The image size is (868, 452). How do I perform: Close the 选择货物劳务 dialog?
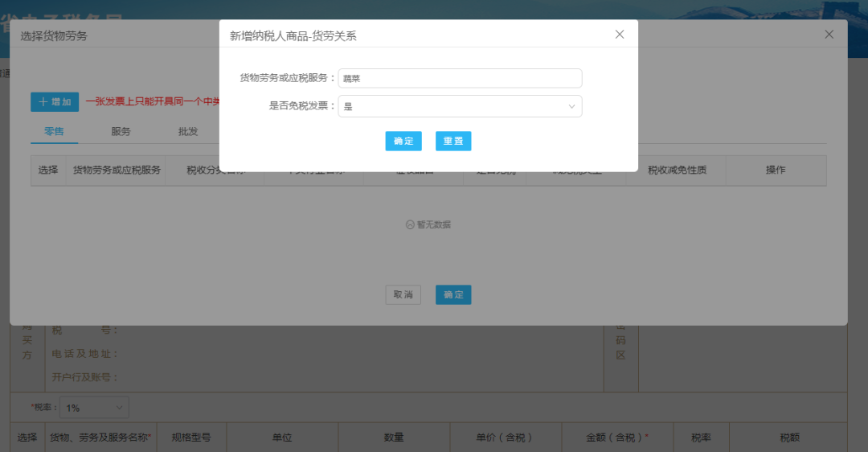click(829, 35)
